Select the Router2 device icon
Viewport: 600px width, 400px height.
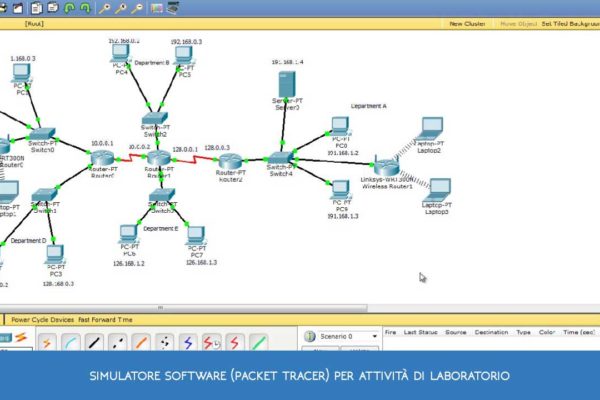click(230, 161)
